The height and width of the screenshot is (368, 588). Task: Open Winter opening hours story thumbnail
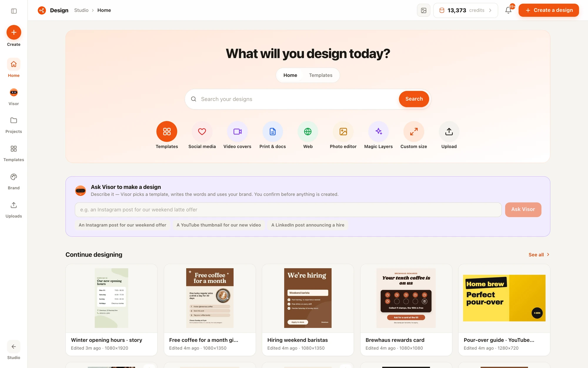[x=111, y=298]
